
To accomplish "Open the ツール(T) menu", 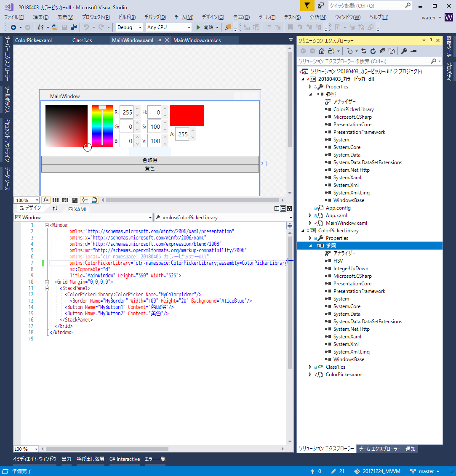I will (x=267, y=17).
